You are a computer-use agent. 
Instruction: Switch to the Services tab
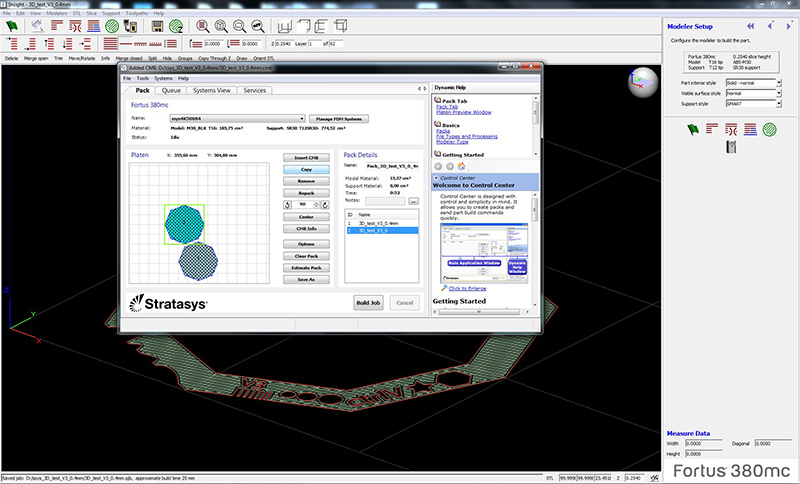pos(255,90)
